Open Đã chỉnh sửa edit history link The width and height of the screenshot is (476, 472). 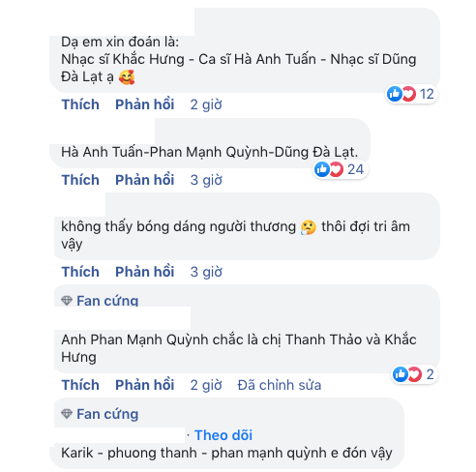(x=280, y=385)
